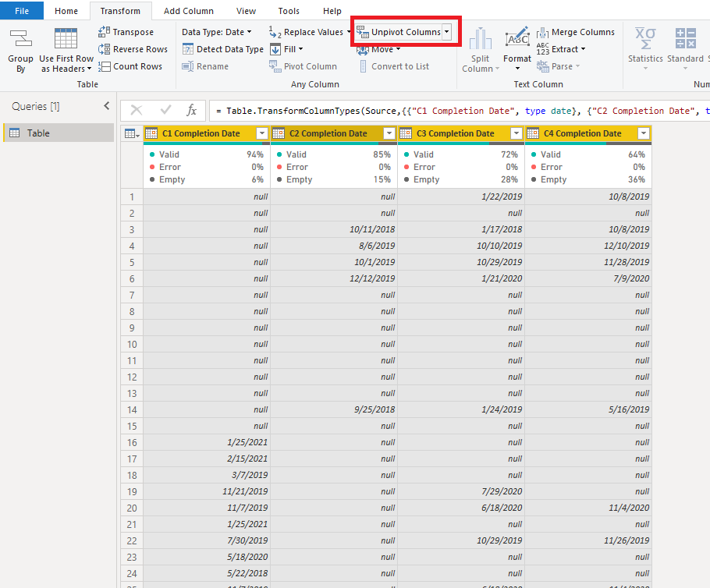The image size is (710, 588).
Task: Click the Merge Columns icon
Action: pos(542,32)
